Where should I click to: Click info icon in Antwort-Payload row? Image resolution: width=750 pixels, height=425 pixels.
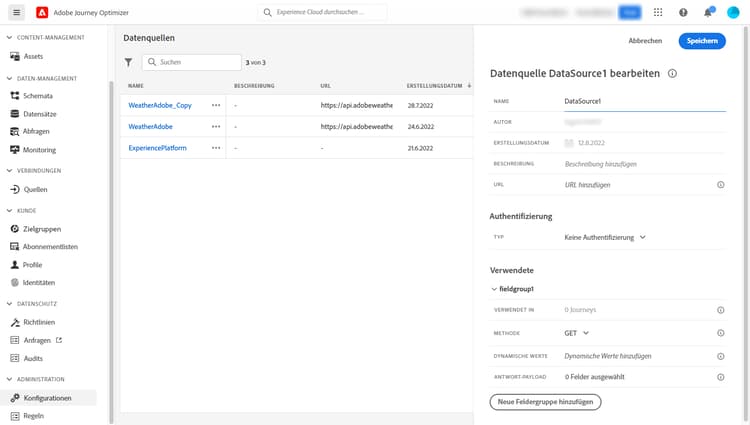720,377
